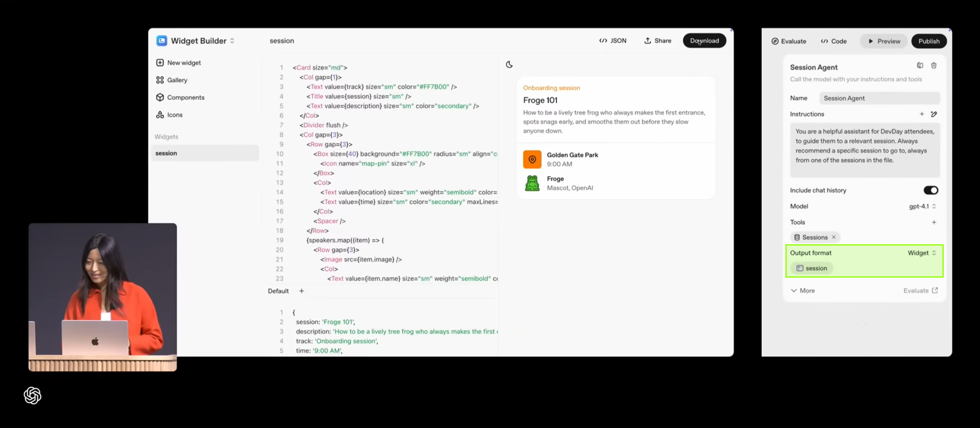Open the JSON view button

point(613,40)
